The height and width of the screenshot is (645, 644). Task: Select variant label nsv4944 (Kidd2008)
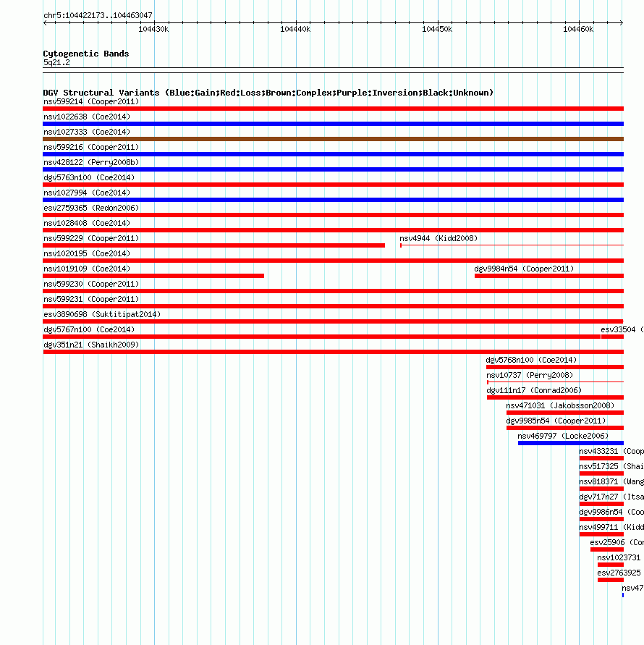pos(438,239)
